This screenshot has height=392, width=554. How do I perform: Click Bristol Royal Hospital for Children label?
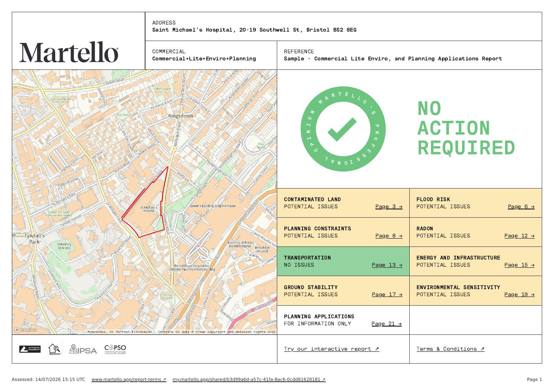point(192,268)
